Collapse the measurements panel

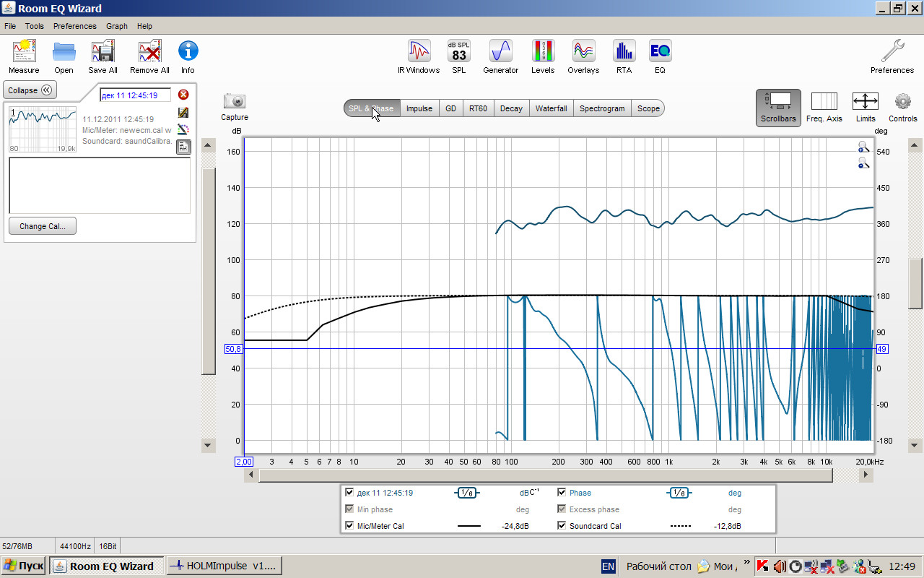[x=30, y=90]
